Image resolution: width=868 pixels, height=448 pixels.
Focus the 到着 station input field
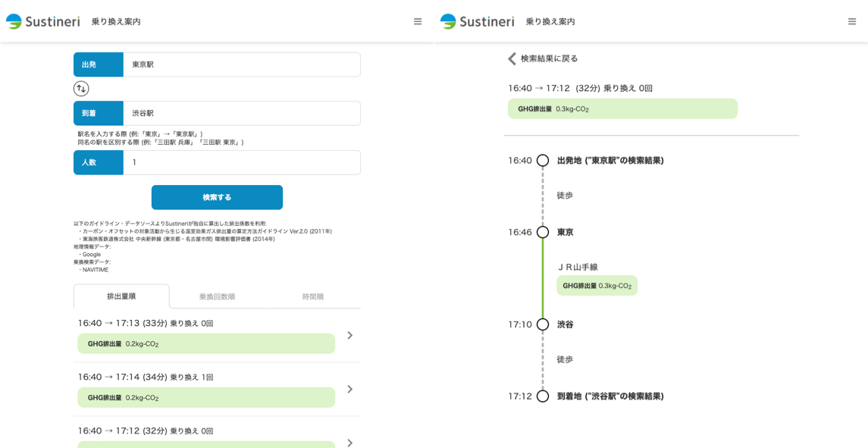point(241,113)
